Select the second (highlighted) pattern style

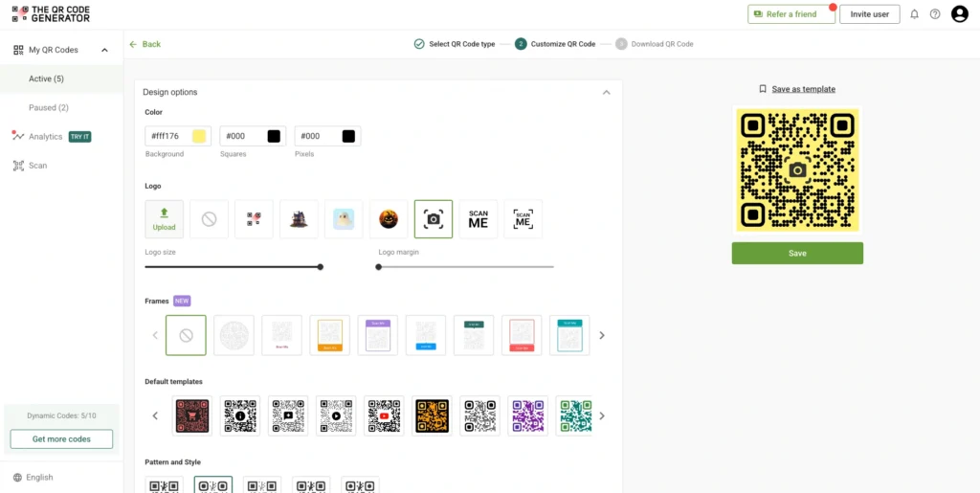pyautogui.click(x=213, y=484)
